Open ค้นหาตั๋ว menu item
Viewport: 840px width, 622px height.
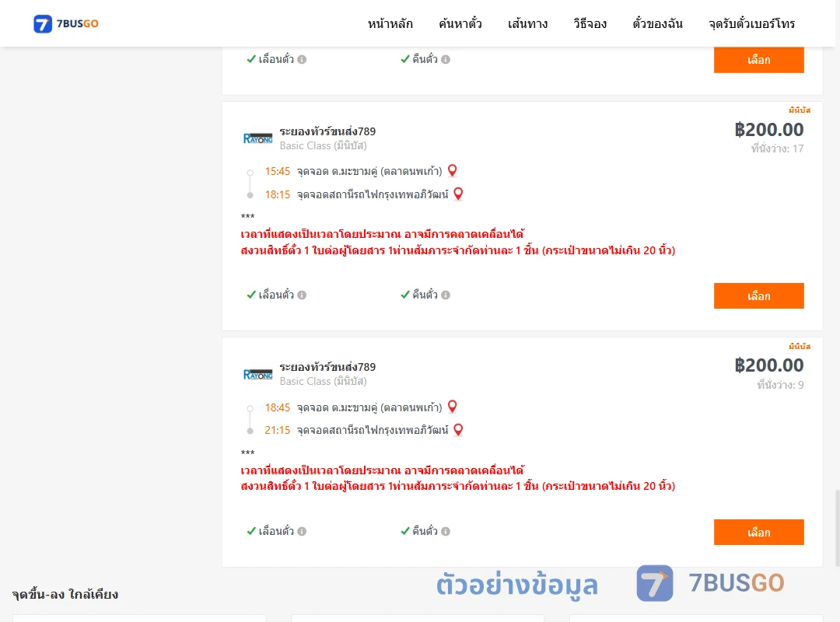pos(460,23)
